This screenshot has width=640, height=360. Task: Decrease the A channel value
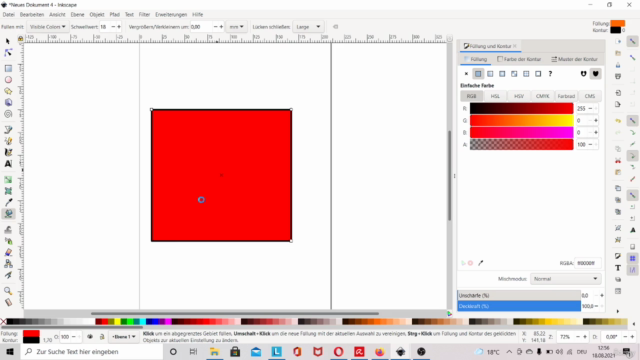point(590,144)
